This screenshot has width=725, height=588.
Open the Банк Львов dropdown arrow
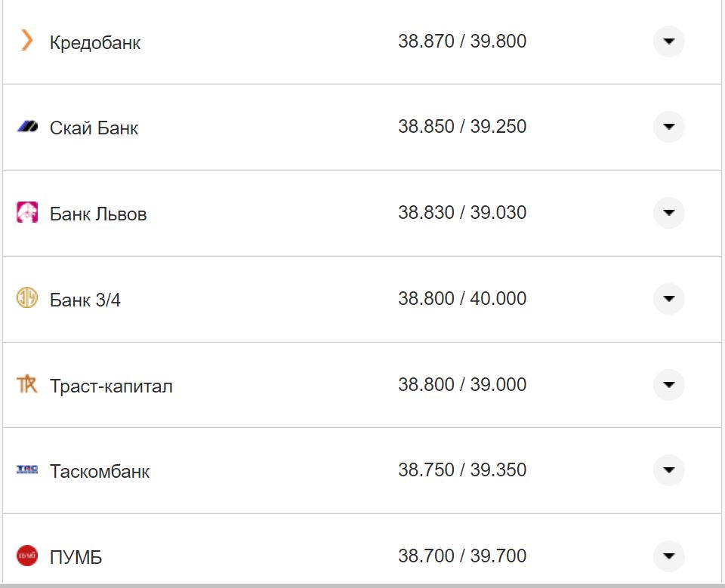(668, 213)
